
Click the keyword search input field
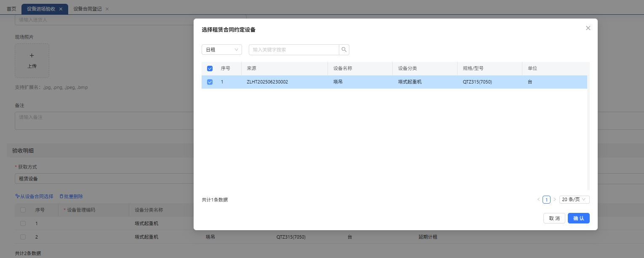pyautogui.click(x=294, y=50)
